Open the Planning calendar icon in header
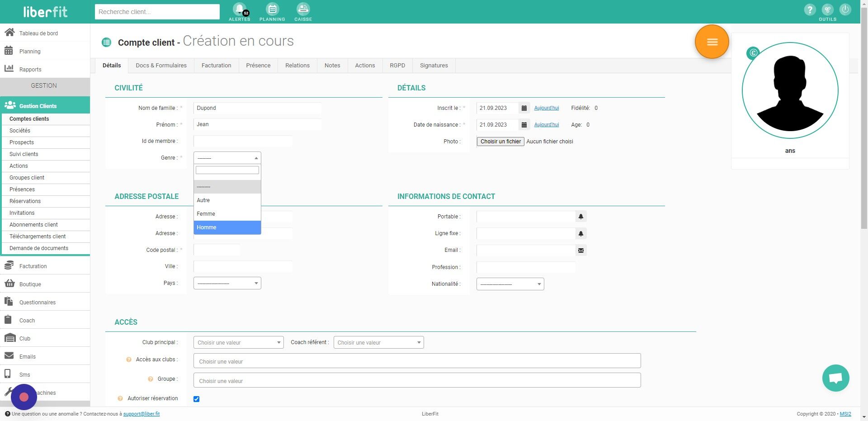The width and height of the screenshot is (868, 421). [x=272, y=9]
